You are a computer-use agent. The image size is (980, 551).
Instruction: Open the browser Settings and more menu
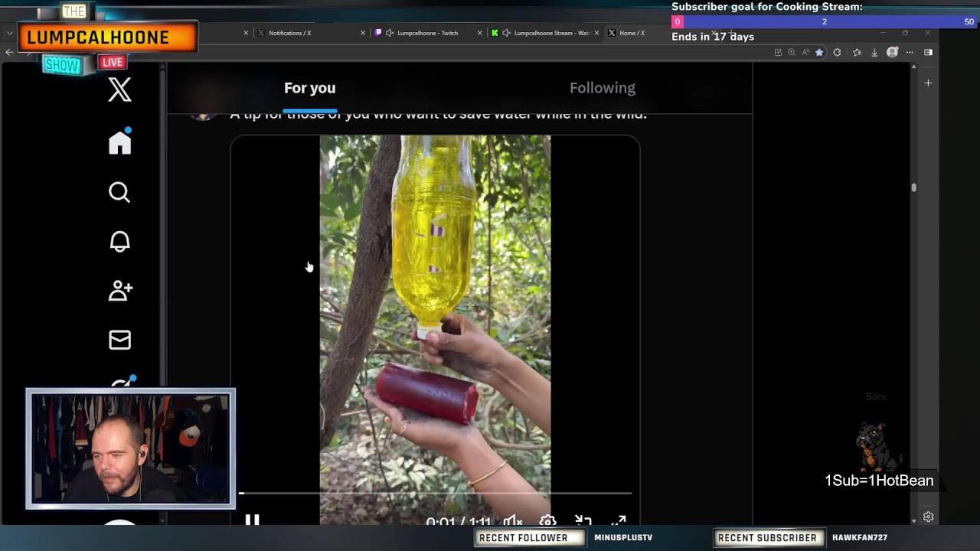[910, 52]
